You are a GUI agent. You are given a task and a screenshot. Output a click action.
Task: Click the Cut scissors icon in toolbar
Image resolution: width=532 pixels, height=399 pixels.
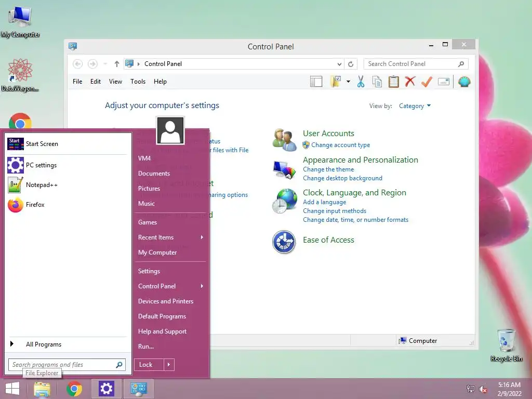[x=361, y=82]
